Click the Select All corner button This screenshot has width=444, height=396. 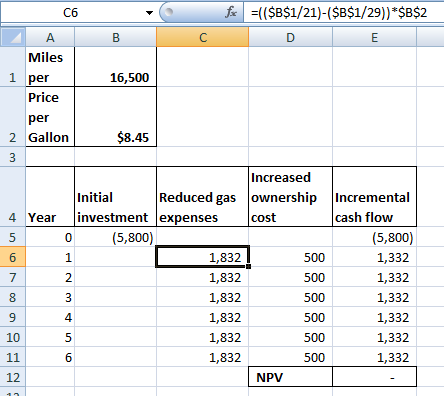tap(13, 37)
